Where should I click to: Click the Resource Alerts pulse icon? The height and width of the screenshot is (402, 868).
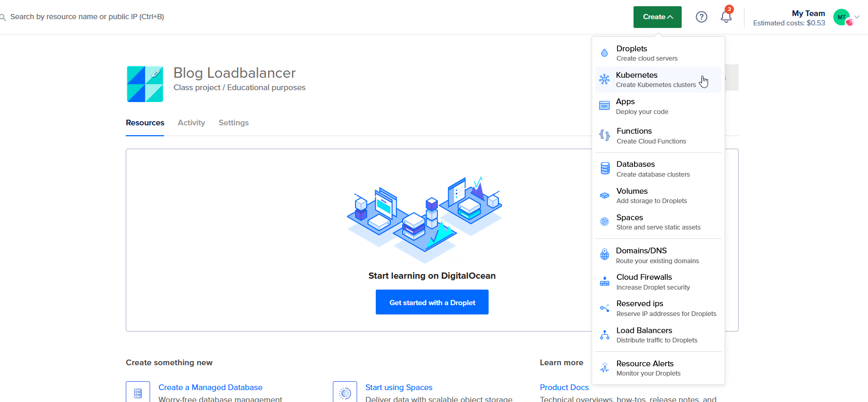tap(605, 368)
